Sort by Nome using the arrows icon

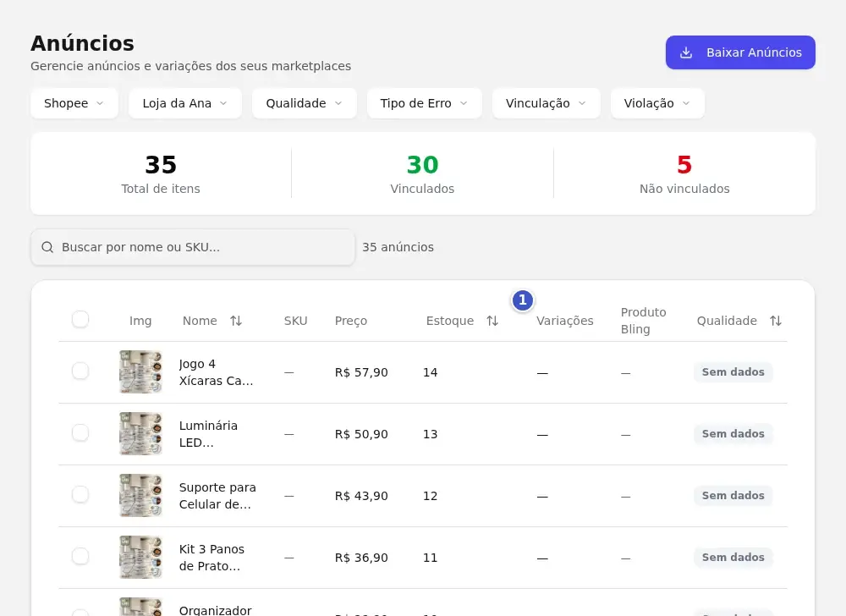tap(236, 321)
